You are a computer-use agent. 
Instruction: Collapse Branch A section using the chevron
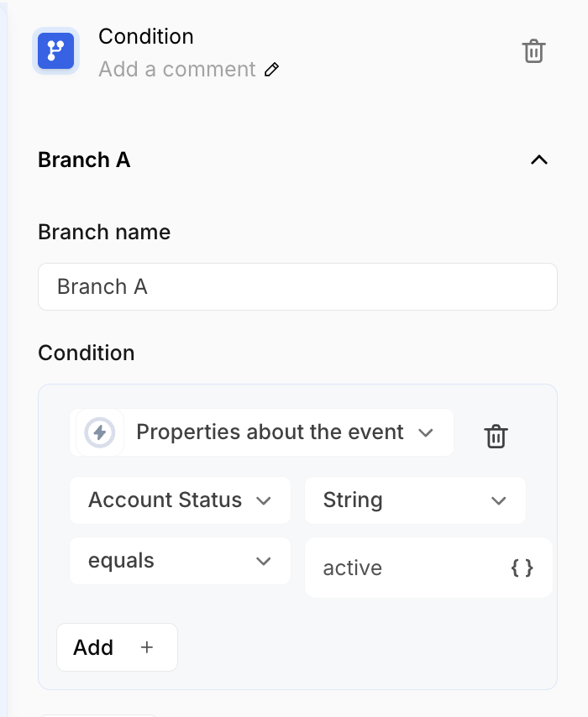pos(538,160)
